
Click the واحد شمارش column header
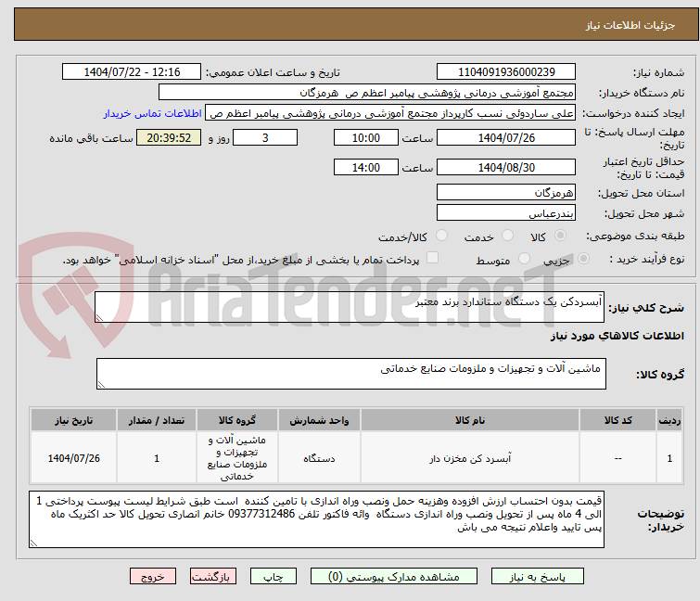pyautogui.click(x=319, y=420)
